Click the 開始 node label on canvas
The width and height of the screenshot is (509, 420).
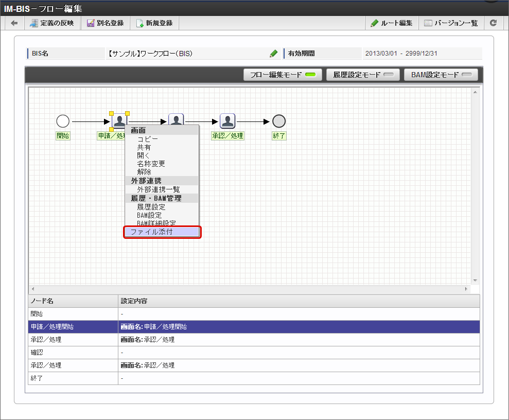click(x=63, y=136)
